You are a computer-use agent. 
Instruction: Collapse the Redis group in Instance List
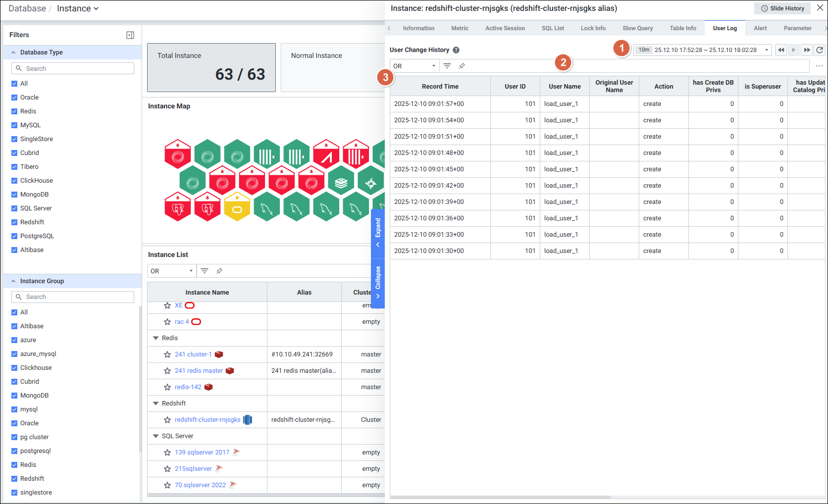156,338
